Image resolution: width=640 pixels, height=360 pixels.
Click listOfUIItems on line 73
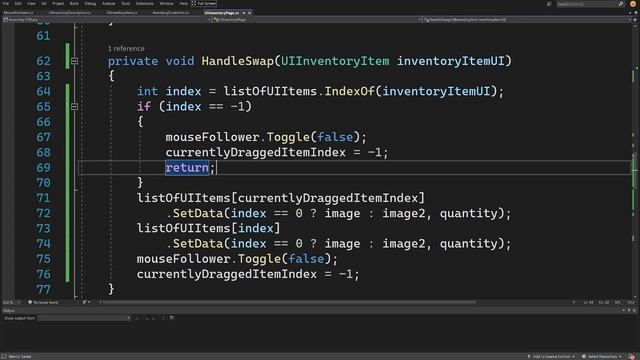tap(184, 228)
